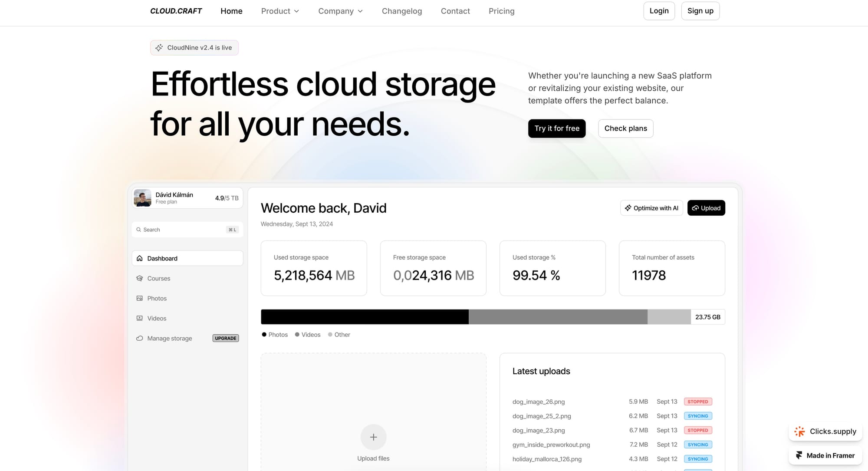Click the Check plans button
868x471 pixels.
625,128
